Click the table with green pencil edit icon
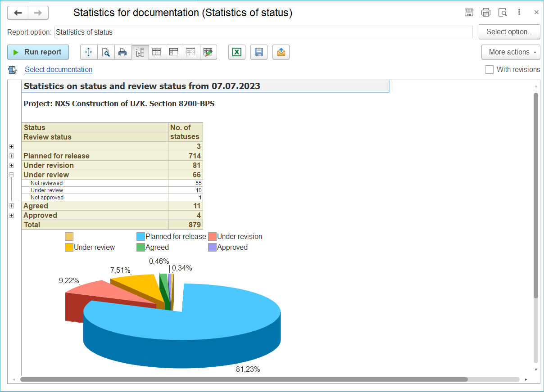The width and height of the screenshot is (544, 392). click(208, 52)
